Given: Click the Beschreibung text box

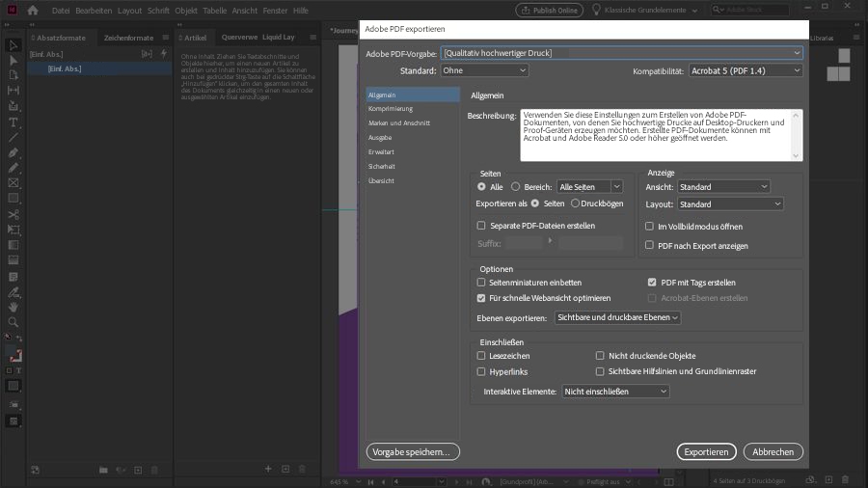Looking at the screenshot, I should (x=661, y=135).
